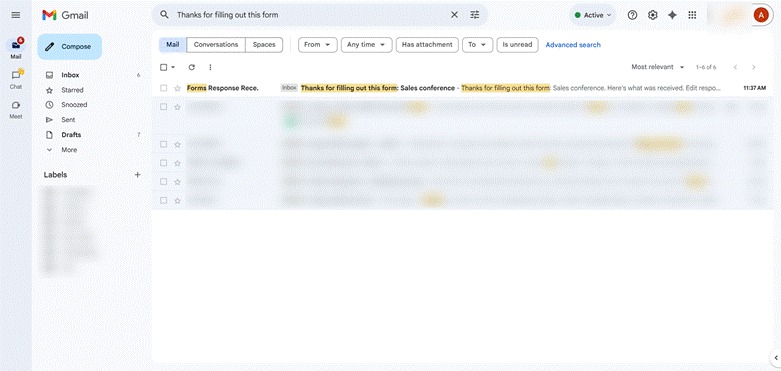Switch to the Spaces tab

(x=264, y=45)
